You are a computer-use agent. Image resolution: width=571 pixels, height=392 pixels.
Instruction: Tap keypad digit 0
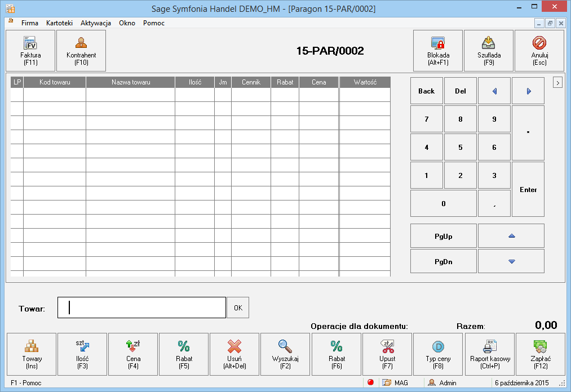coord(443,203)
